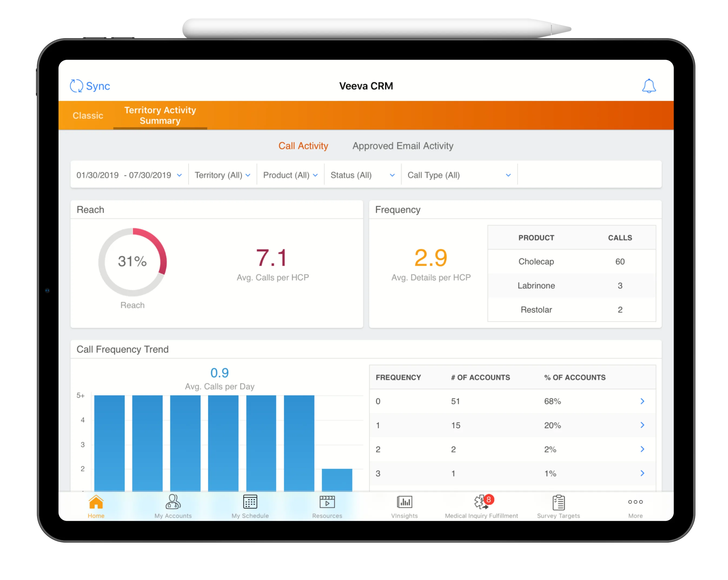Expand frequency 1 row chevron

pyautogui.click(x=642, y=425)
